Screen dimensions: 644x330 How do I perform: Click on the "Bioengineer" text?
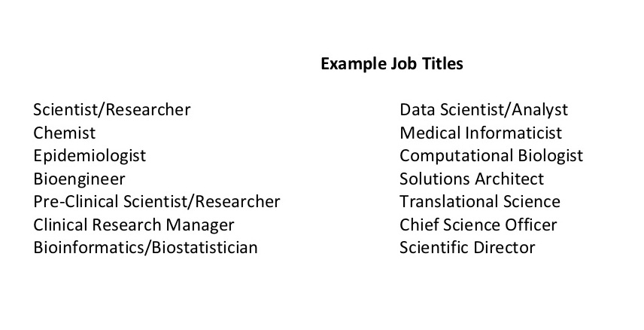click(79, 179)
